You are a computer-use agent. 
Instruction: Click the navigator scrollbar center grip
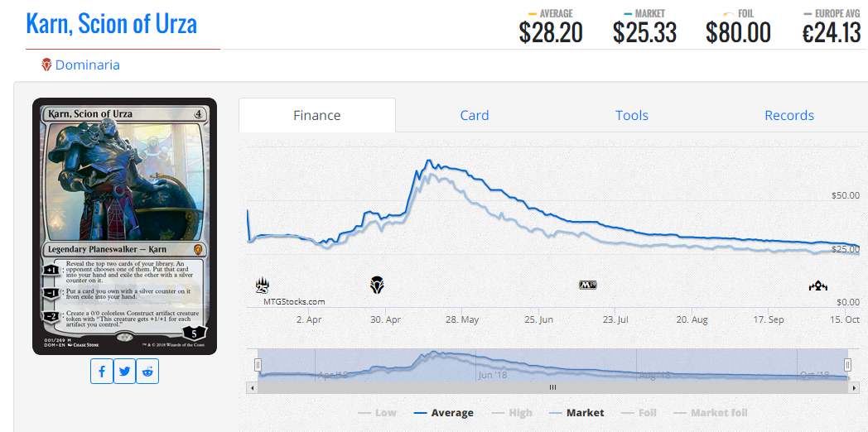552,388
